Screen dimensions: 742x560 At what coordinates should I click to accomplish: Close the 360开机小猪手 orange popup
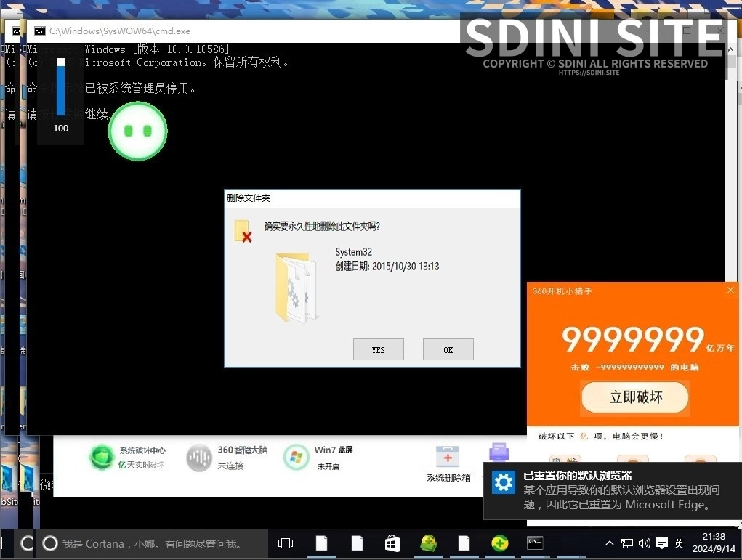point(730,290)
